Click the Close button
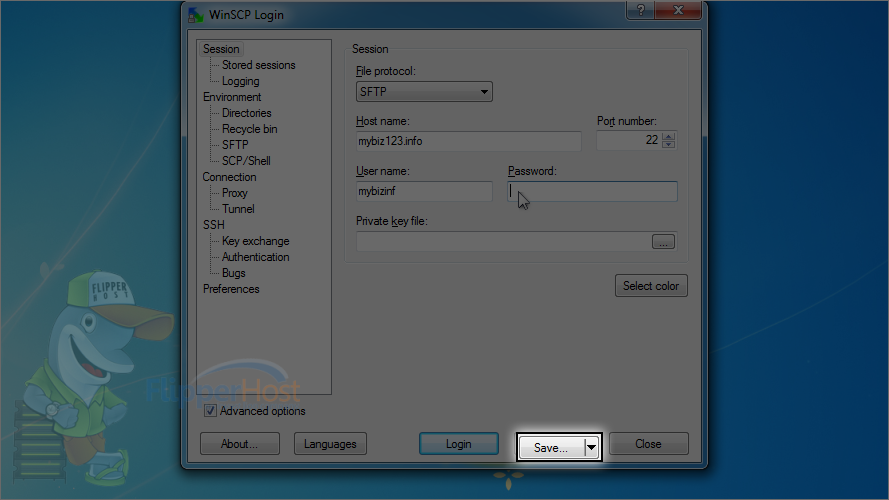This screenshot has height=500, width=889. [649, 444]
